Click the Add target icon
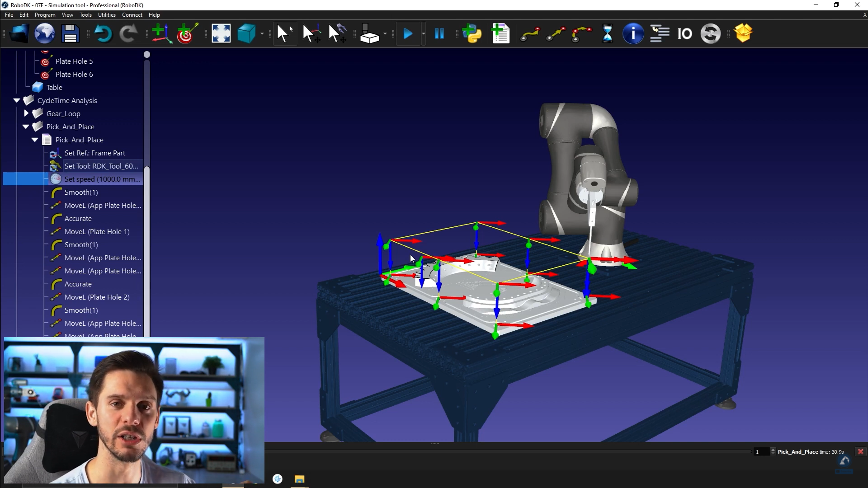 point(187,34)
